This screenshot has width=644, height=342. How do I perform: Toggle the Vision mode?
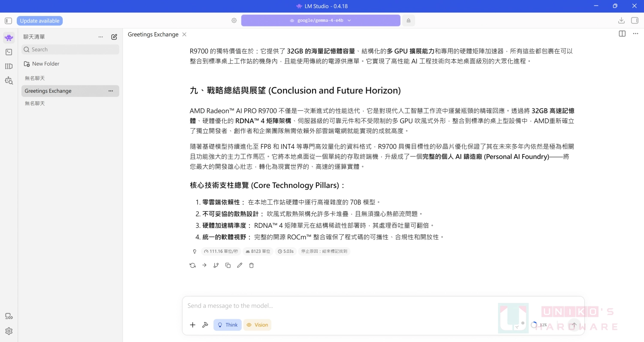click(x=257, y=325)
